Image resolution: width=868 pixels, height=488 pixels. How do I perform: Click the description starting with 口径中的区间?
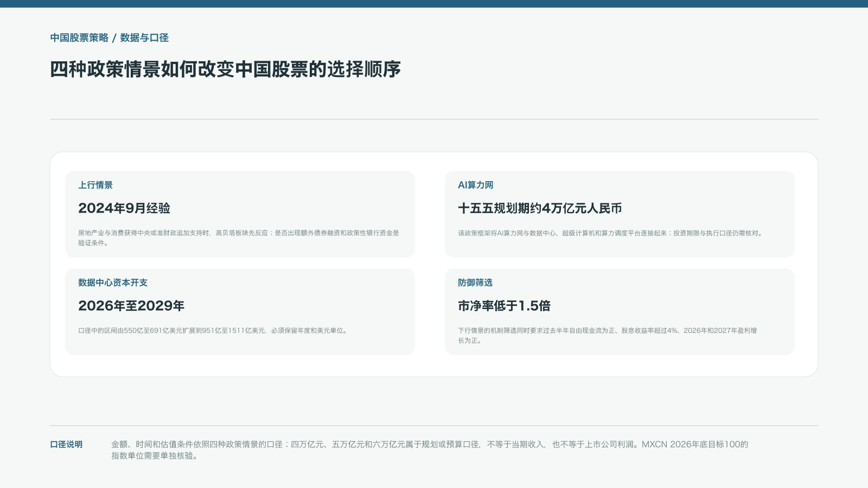click(214, 331)
